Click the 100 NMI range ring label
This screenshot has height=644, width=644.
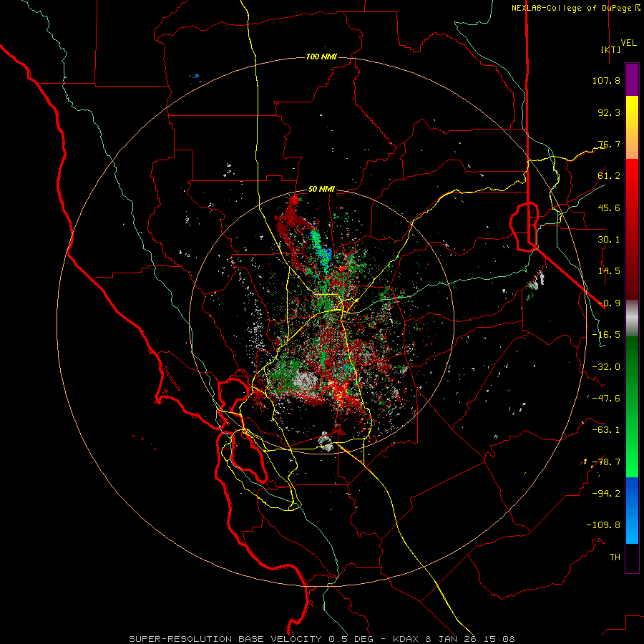click(x=321, y=57)
